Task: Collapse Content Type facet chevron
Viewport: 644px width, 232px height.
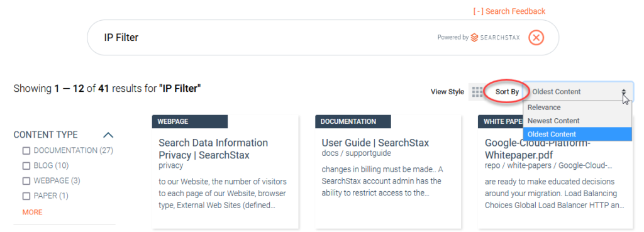Action: click(x=108, y=135)
